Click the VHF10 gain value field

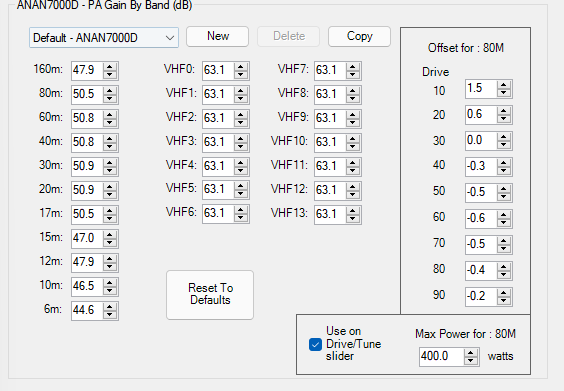[x=331, y=142]
